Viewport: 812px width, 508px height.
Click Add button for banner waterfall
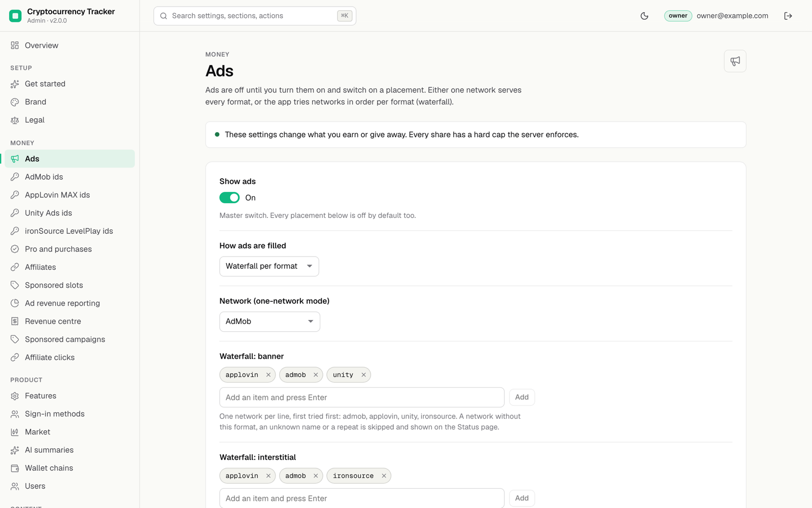522,397
